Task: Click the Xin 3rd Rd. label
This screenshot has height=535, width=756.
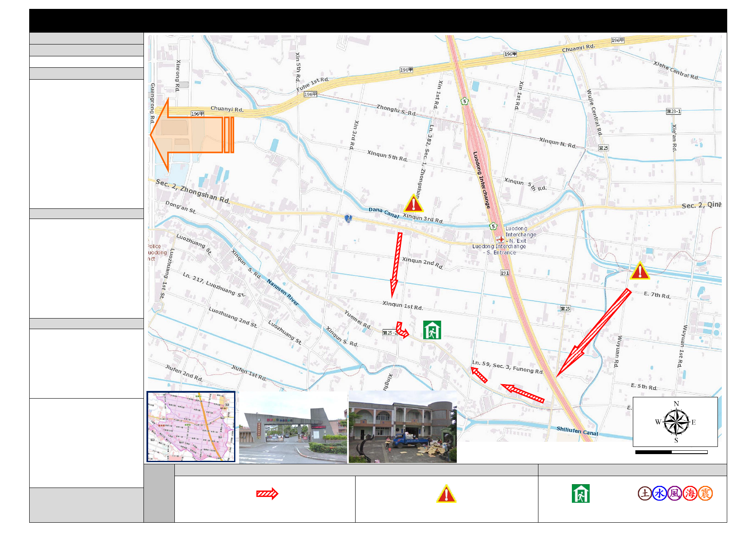Action: (354, 135)
